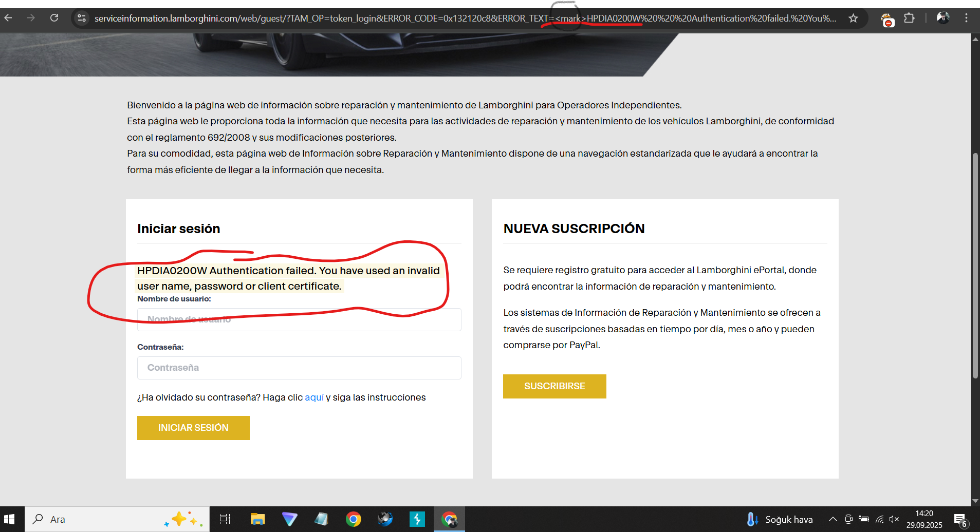Click the 'Bienvenido a la página web' sentence
This screenshot has width=980, height=532.
(404, 105)
